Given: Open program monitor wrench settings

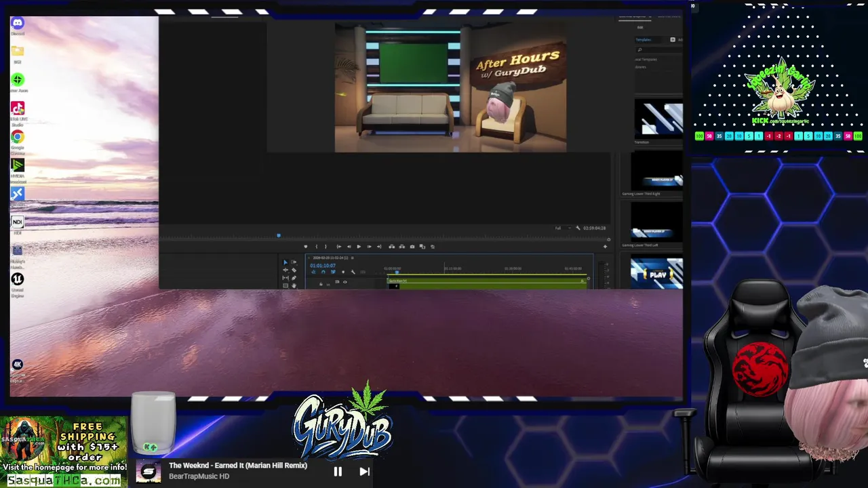Looking at the screenshot, I should [578, 228].
